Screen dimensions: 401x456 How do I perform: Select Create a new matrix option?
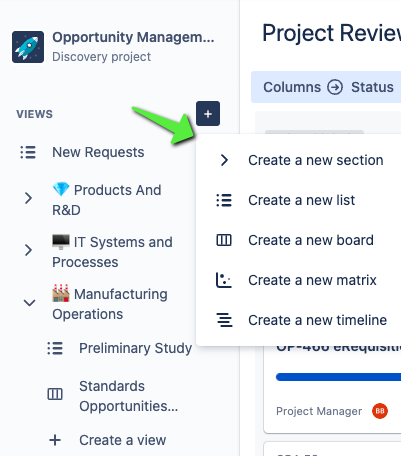[299, 280]
